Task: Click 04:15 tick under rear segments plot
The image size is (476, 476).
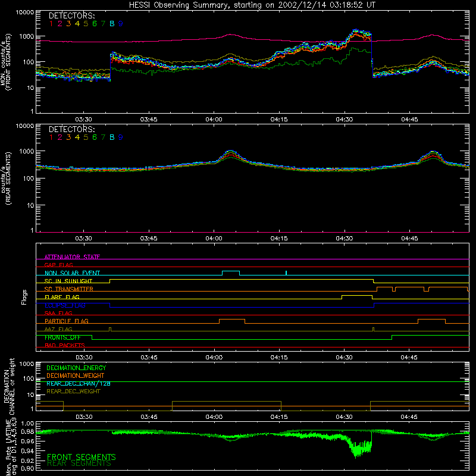Action: click(x=279, y=239)
